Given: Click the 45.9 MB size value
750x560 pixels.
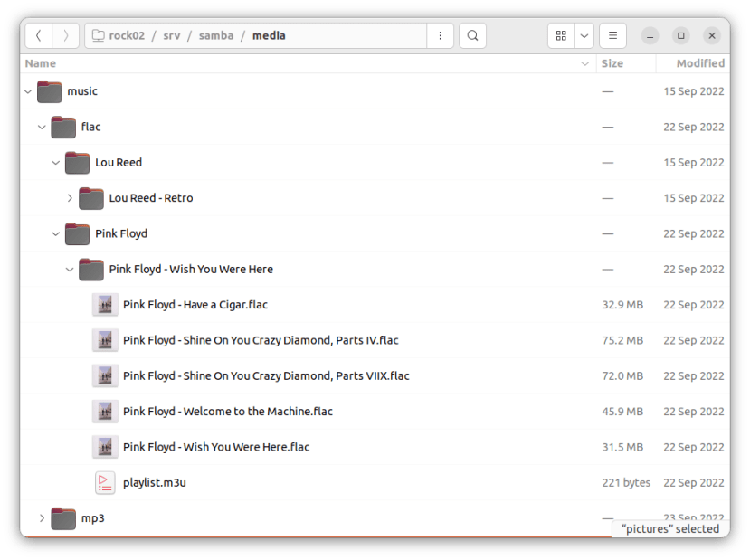Looking at the screenshot, I should point(622,412).
